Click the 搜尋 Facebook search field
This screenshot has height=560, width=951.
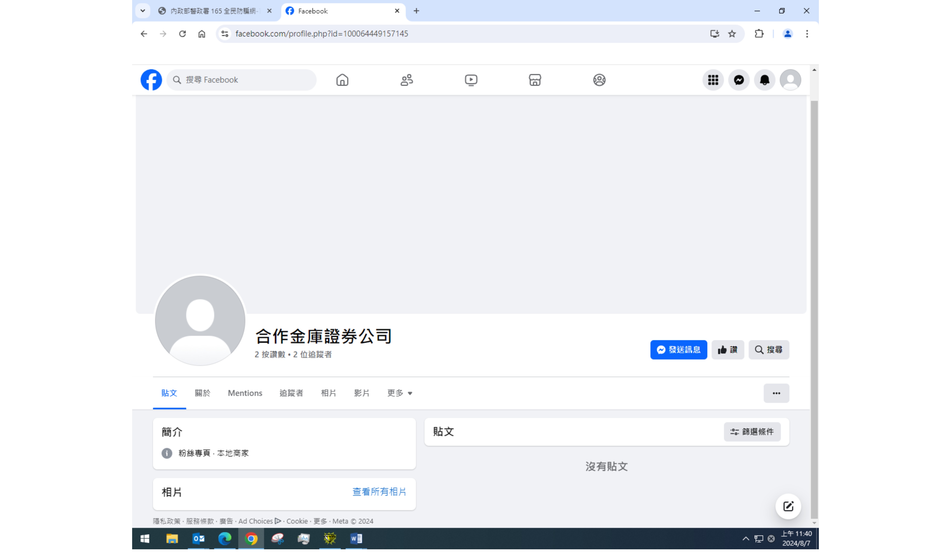click(x=241, y=80)
